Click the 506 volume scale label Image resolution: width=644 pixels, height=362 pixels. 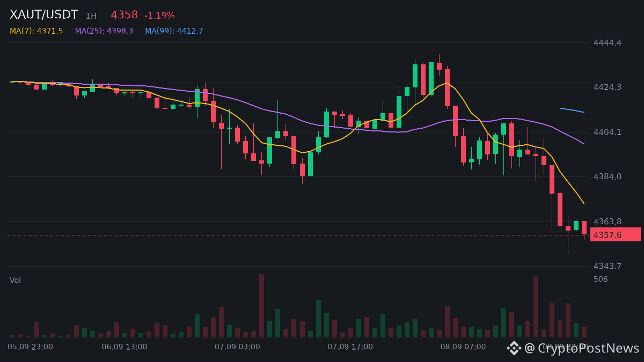pyautogui.click(x=601, y=279)
